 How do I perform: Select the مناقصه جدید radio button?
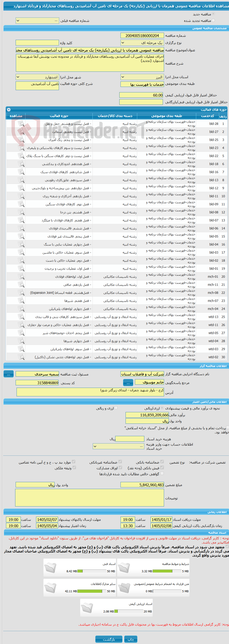(213, 14)
